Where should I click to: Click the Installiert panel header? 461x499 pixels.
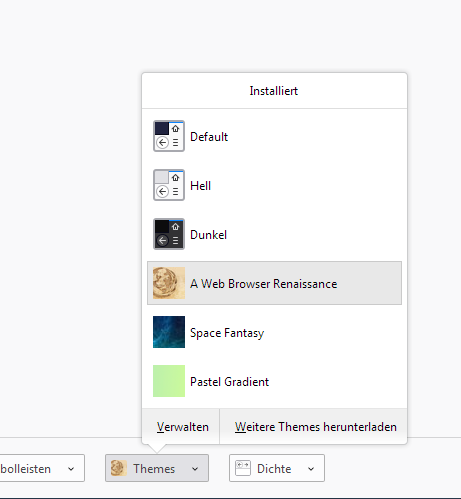[x=274, y=91]
